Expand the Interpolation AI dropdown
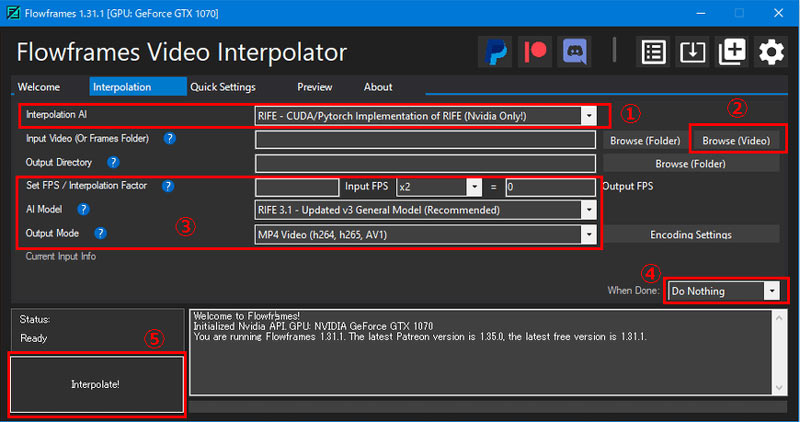This screenshot has height=422, width=800. pos(588,116)
